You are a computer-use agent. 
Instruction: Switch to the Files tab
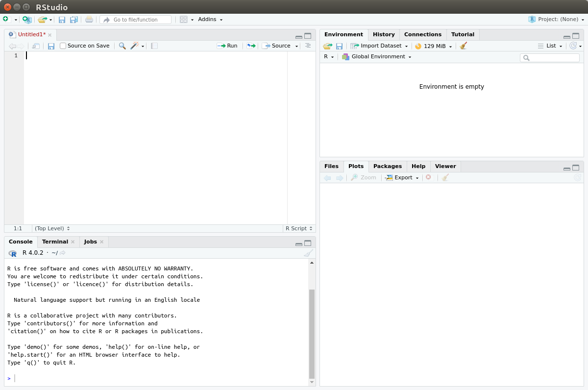[331, 167]
